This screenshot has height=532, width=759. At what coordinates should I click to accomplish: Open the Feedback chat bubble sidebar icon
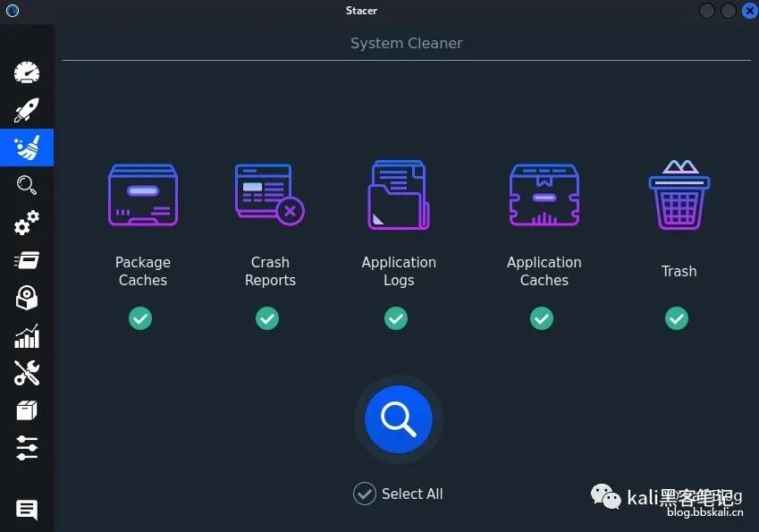(27, 510)
